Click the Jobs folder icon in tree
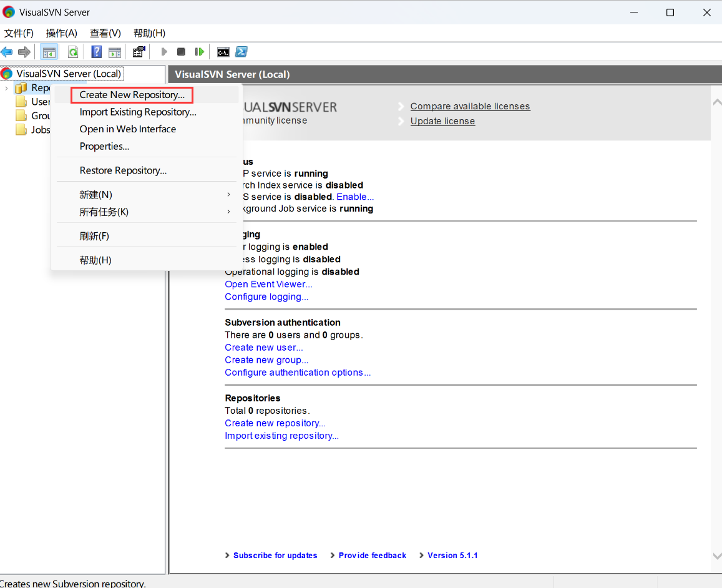 point(21,130)
